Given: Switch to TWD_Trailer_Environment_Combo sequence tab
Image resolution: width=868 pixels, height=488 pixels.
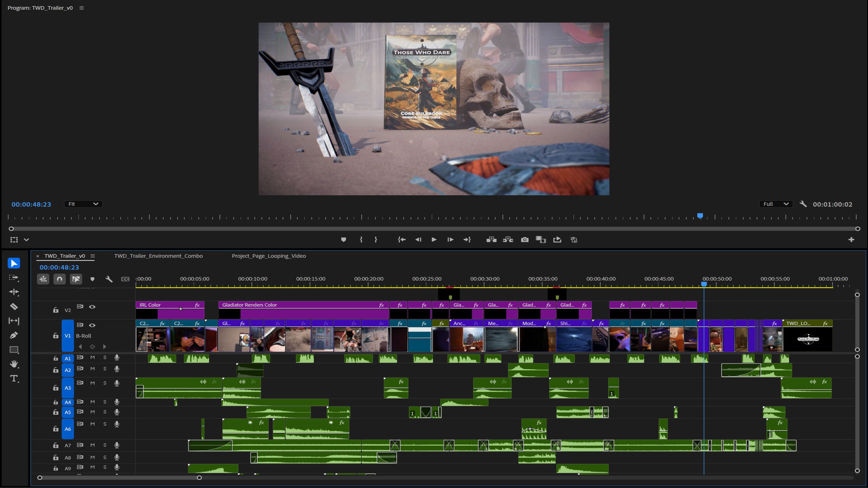Looking at the screenshot, I should [158, 256].
